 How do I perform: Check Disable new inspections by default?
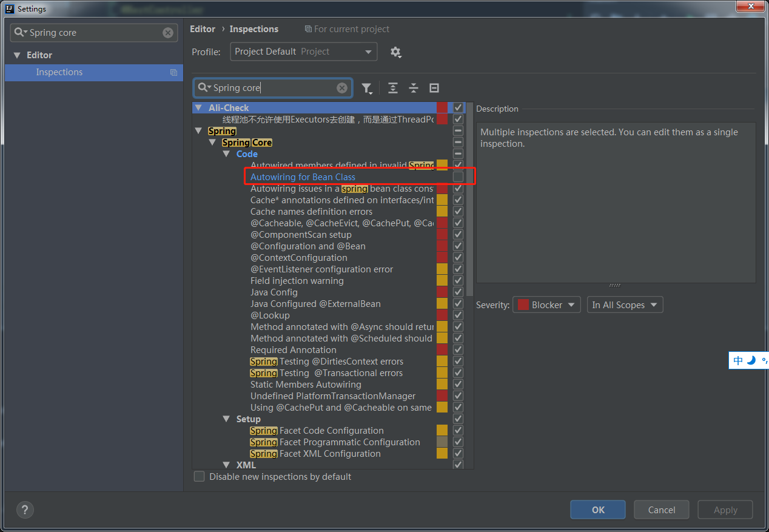(199, 477)
